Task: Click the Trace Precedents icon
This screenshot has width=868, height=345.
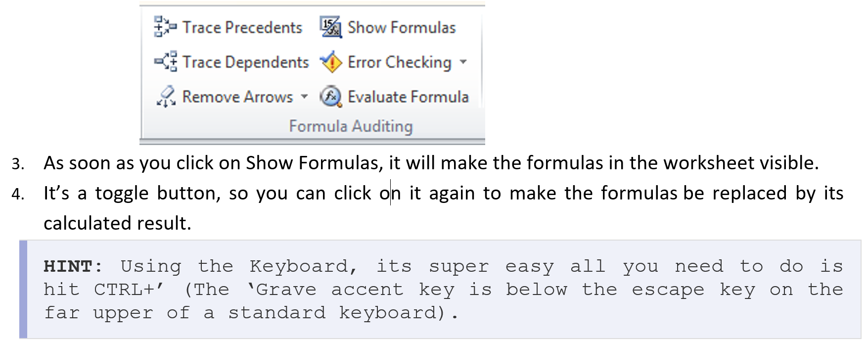Action: pyautogui.click(x=165, y=27)
